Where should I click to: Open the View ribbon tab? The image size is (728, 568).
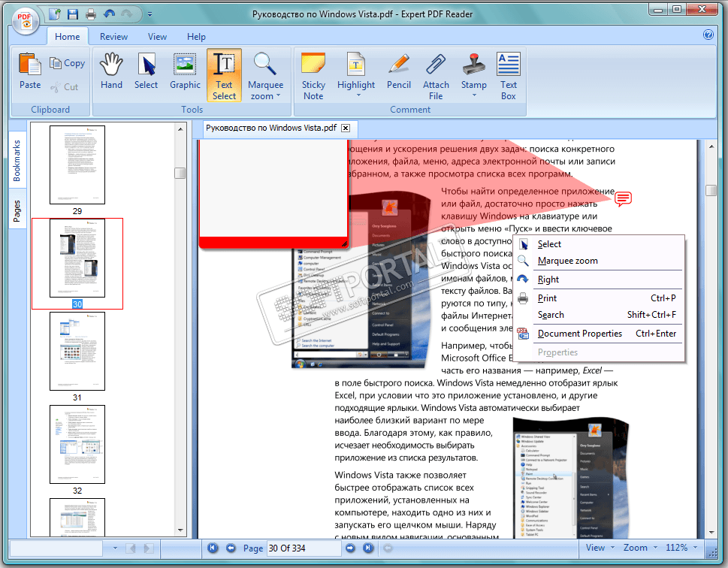click(x=157, y=37)
